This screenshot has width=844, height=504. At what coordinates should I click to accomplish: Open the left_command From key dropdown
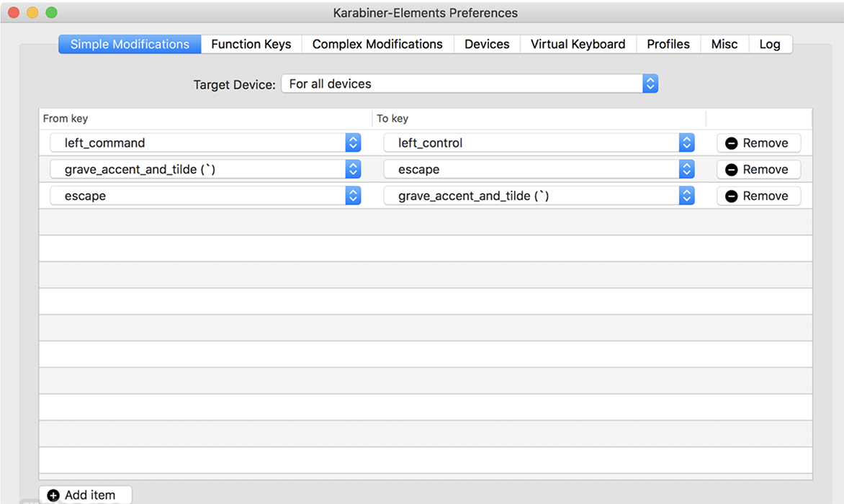pyautogui.click(x=206, y=143)
